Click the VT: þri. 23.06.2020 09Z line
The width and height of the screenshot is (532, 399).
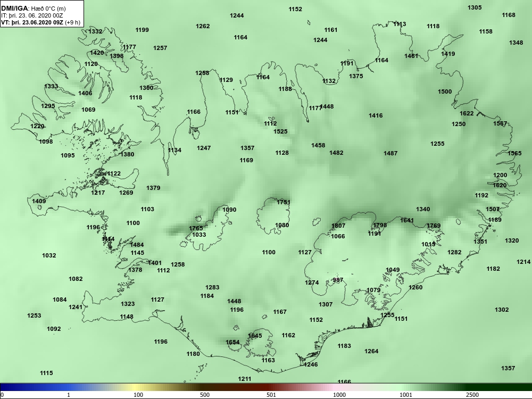pos(41,22)
